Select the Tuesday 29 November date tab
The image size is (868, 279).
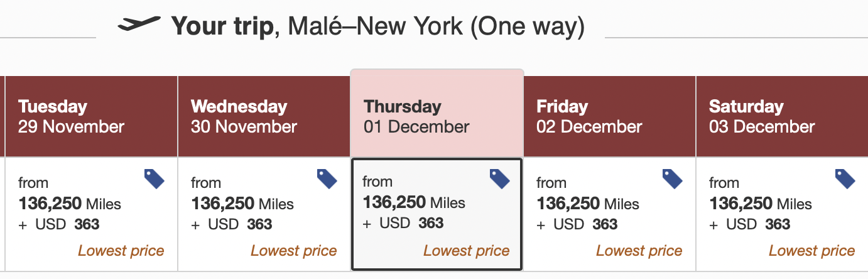[92, 116]
